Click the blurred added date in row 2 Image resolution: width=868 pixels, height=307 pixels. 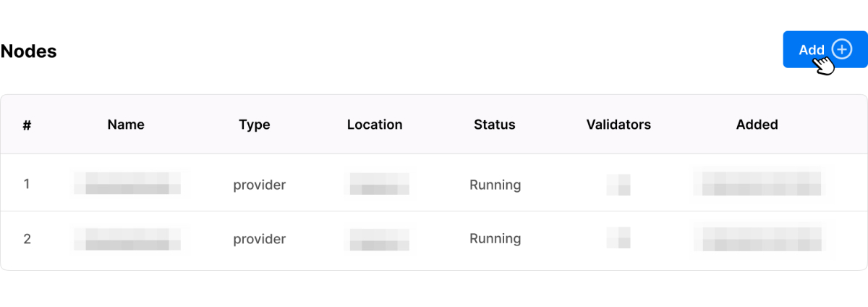[x=758, y=238]
